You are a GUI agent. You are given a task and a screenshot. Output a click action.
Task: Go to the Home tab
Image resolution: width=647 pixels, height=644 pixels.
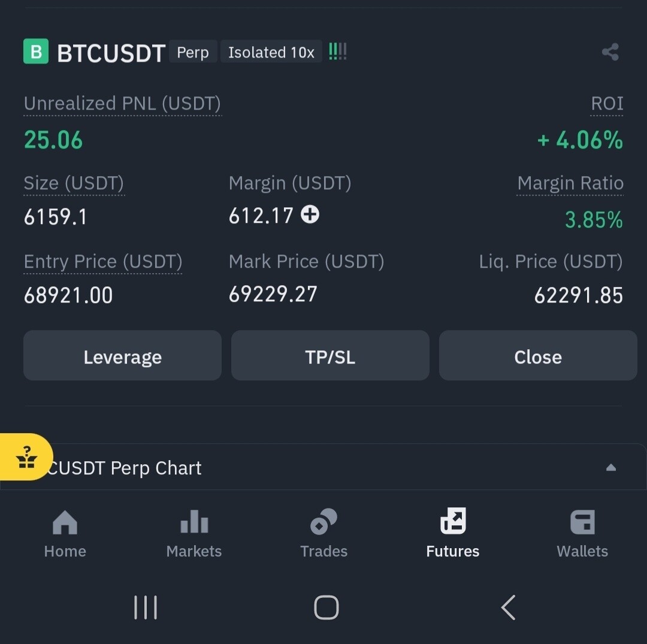pos(65,533)
